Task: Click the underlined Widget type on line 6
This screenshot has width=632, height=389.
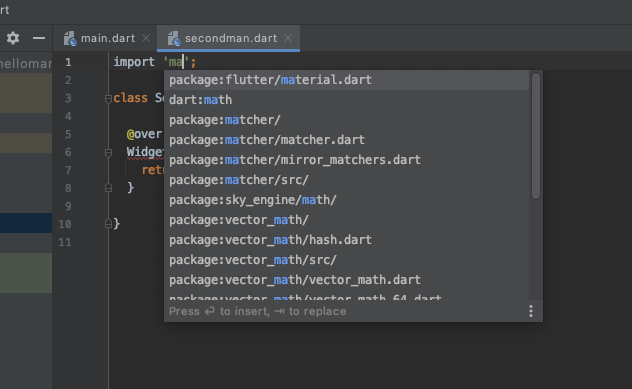Action: 145,152
